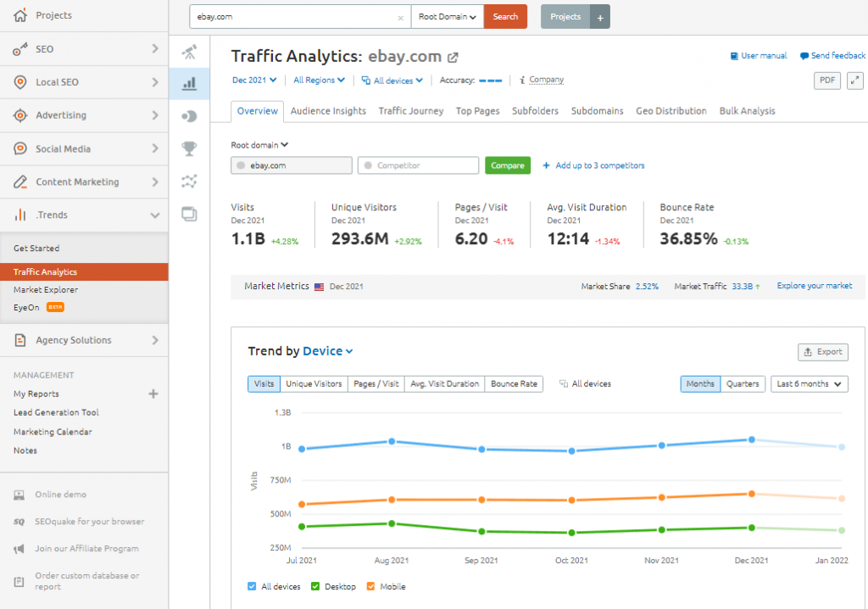This screenshot has width=868, height=609.
Task: Open Market Explorer in sidebar
Action: 46,290
